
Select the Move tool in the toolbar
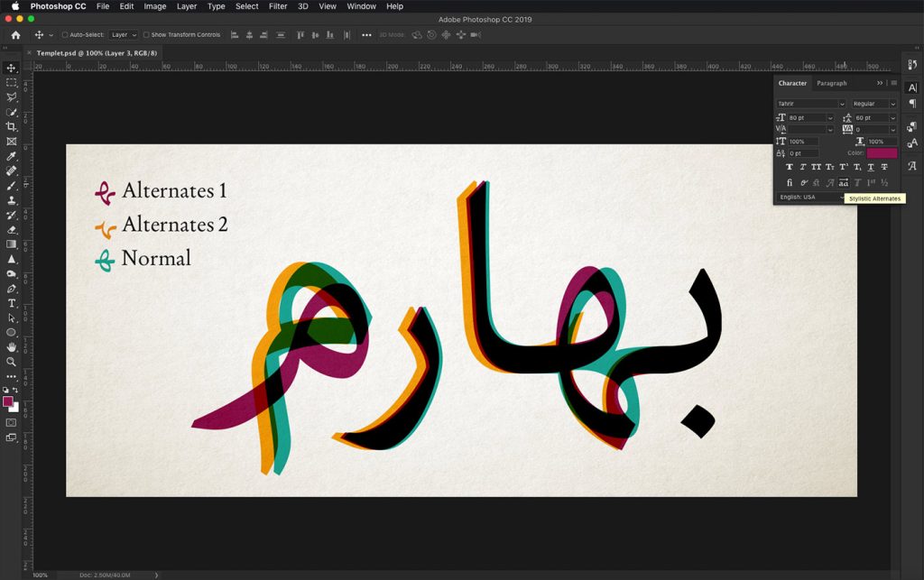[x=12, y=68]
